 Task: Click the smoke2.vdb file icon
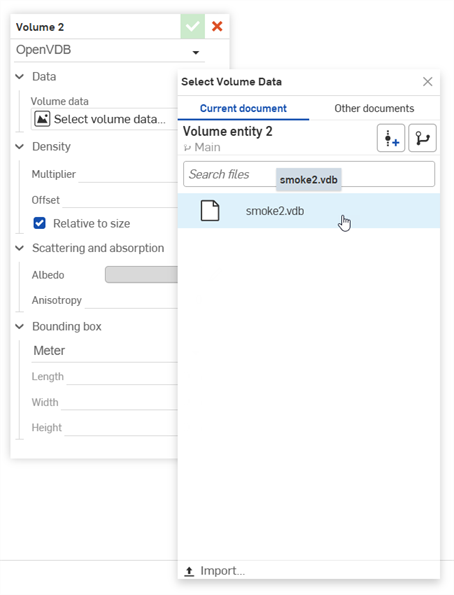[x=210, y=211]
